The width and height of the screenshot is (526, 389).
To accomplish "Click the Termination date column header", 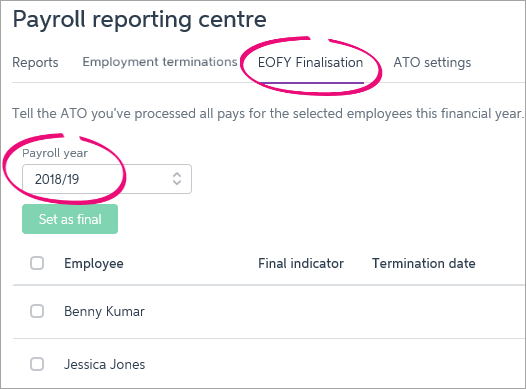I will (x=424, y=264).
